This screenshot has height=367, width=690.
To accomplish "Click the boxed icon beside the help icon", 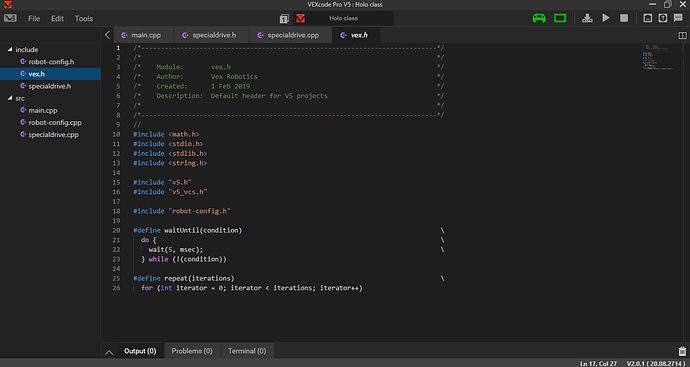I will pyautogui.click(x=648, y=18).
